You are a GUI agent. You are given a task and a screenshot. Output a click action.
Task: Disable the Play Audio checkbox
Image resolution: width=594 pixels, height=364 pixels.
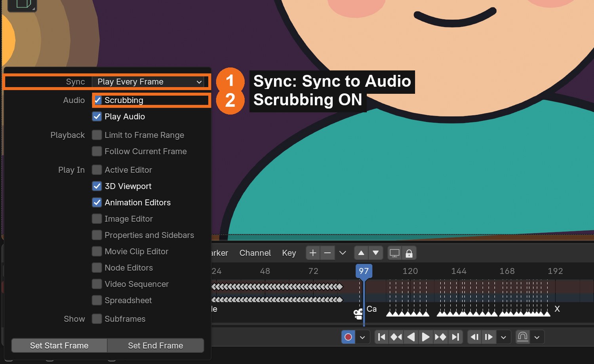point(97,117)
